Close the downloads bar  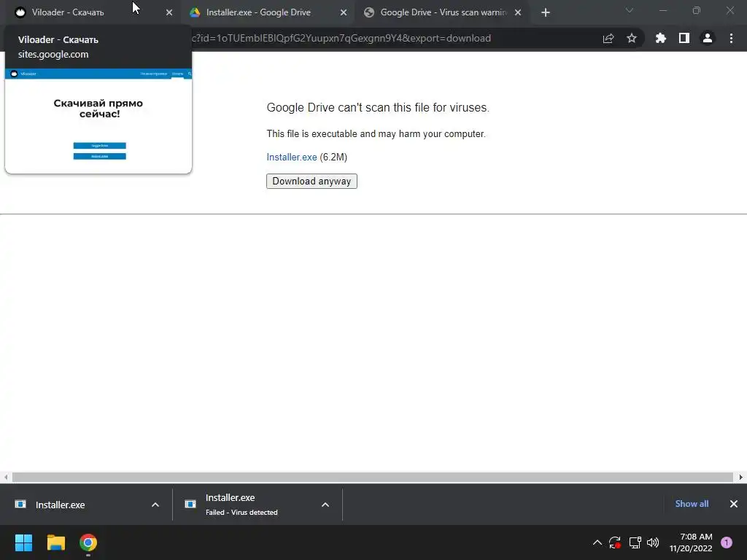(734, 504)
